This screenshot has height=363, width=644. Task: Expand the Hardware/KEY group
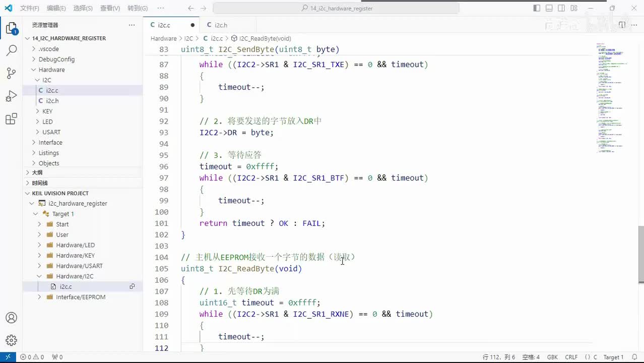tap(75, 256)
